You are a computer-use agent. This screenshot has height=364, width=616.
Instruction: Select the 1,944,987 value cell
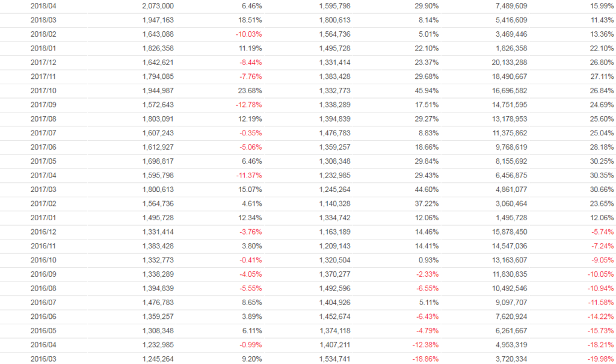click(158, 90)
